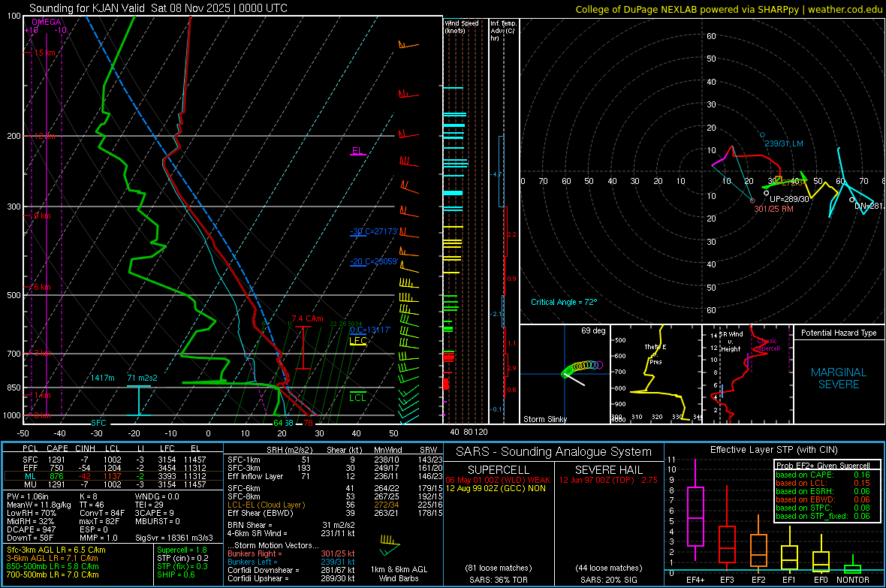Select the MU parcel row
The width and height of the screenshot is (886, 588).
pos(113,484)
